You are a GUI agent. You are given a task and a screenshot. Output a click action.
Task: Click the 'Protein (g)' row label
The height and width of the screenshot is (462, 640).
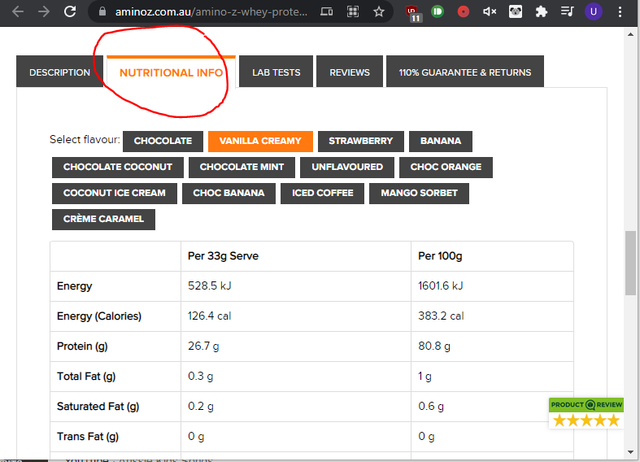point(82,346)
